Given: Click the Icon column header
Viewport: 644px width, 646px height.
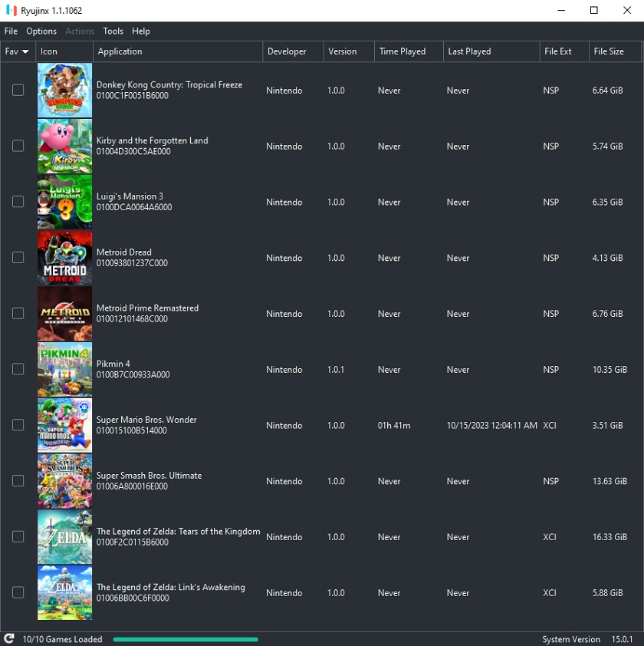Looking at the screenshot, I should (64, 51).
